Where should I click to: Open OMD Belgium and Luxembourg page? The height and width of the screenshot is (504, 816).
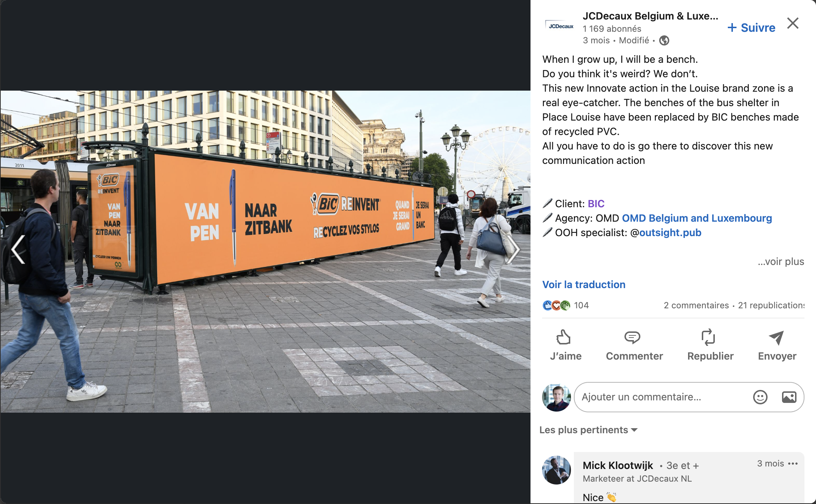coord(697,218)
